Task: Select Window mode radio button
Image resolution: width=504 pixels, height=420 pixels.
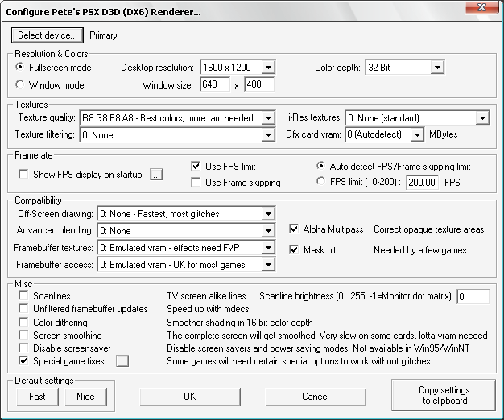Action: (x=20, y=84)
